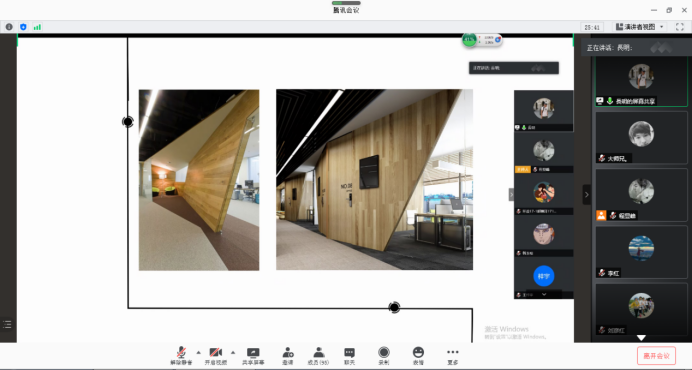Open the 邀请 invite icon
This screenshot has height=370, width=692.
click(288, 356)
